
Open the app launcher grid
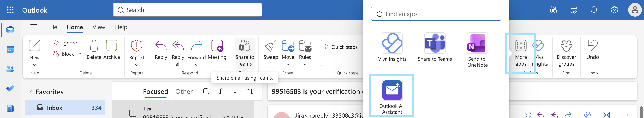10,10
